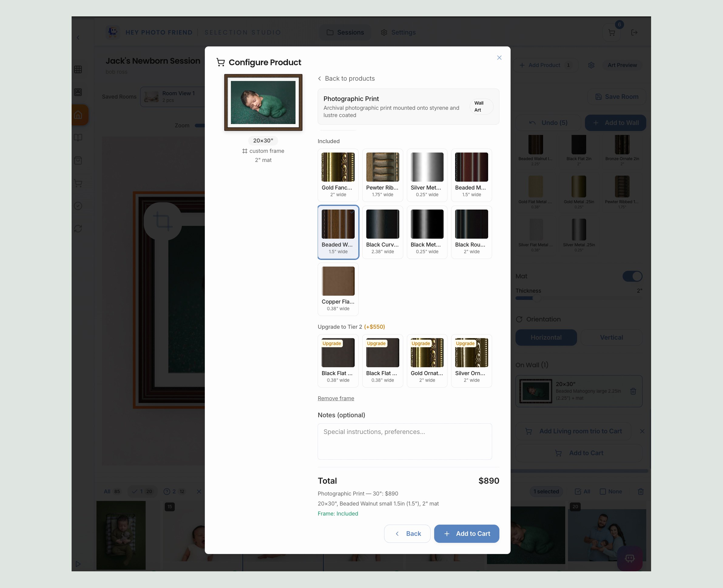Click the Remove frame link
The height and width of the screenshot is (588, 723).
coord(336,398)
